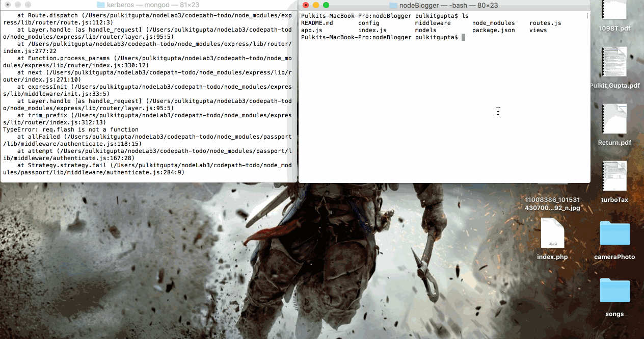
Task: Click the TypeError req.flash error line
Action: tap(71, 129)
